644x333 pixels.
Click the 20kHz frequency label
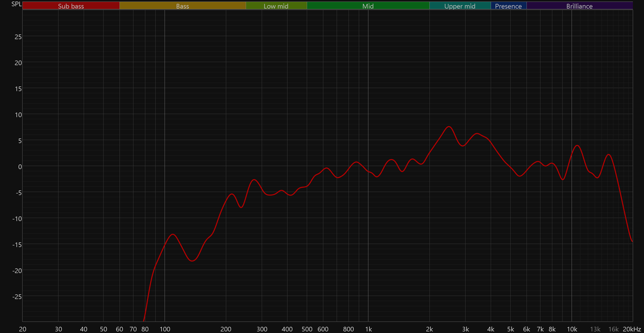(x=631, y=329)
